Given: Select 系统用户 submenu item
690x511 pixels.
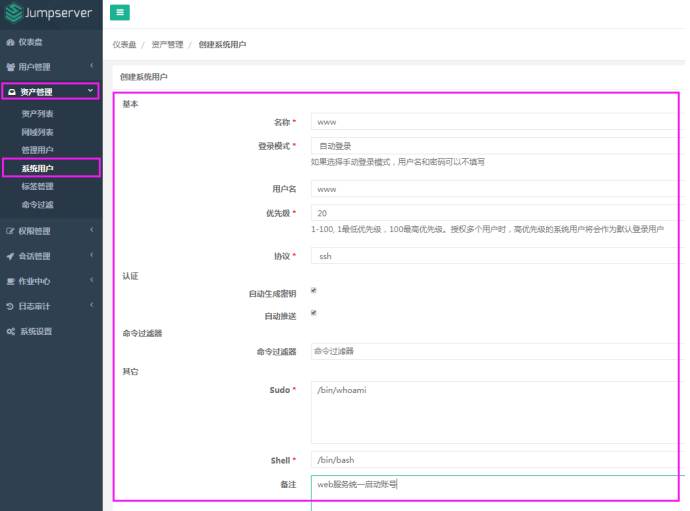Looking at the screenshot, I should click(x=37, y=169).
